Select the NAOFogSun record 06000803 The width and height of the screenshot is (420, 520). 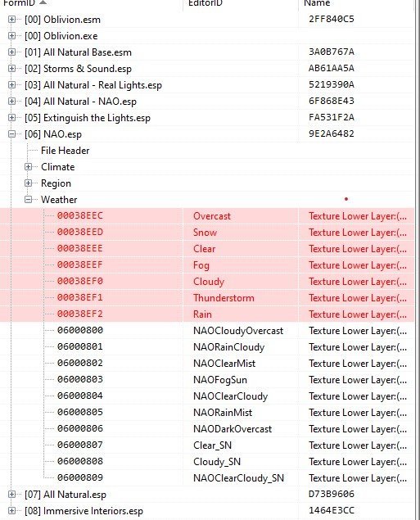click(x=207, y=380)
